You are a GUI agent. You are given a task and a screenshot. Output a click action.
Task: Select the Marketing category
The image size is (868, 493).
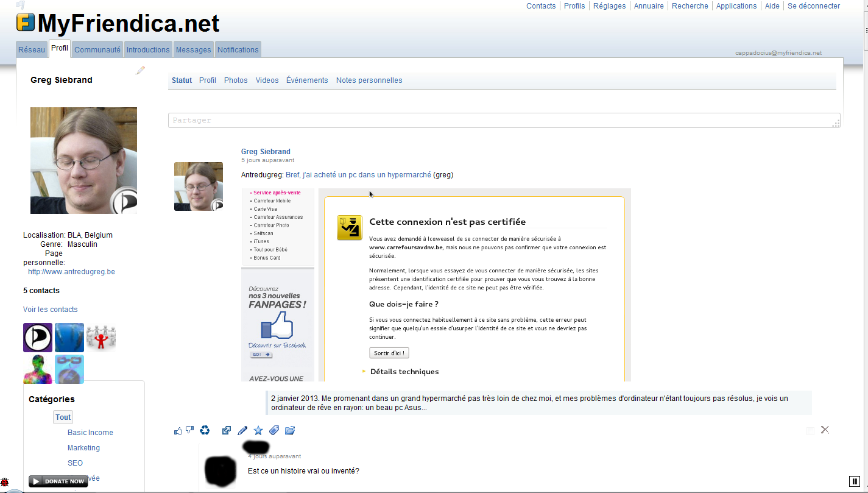pyautogui.click(x=83, y=448)
